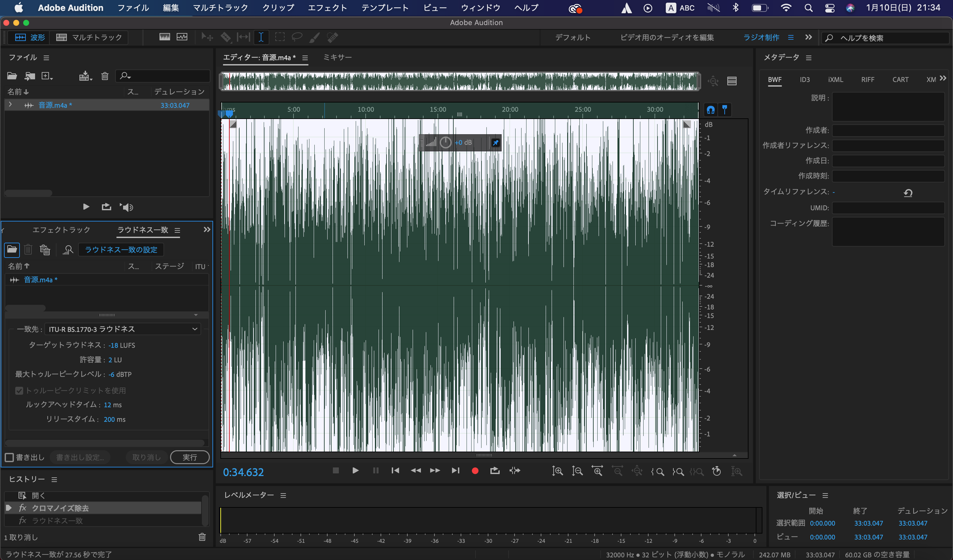Screen dimensions: 953x560
Task: Show the Spectral Frequency Display
Action: coord(164,37)
